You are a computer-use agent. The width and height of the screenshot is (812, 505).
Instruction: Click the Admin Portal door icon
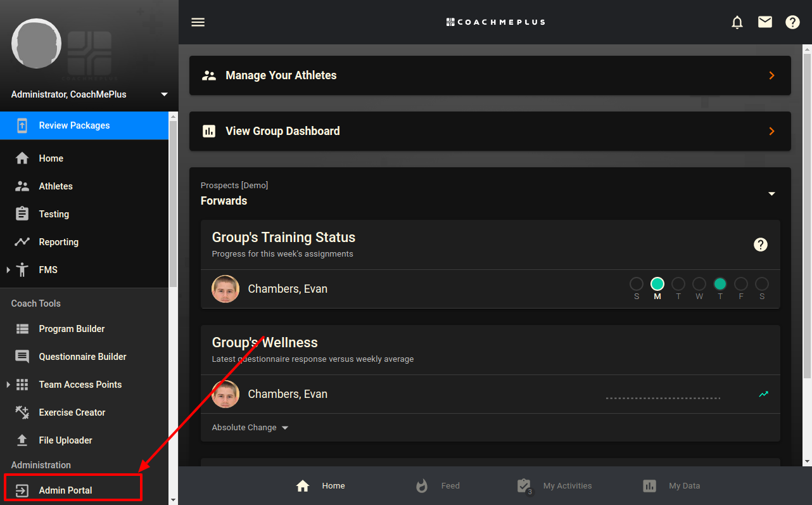click(22, 490)
